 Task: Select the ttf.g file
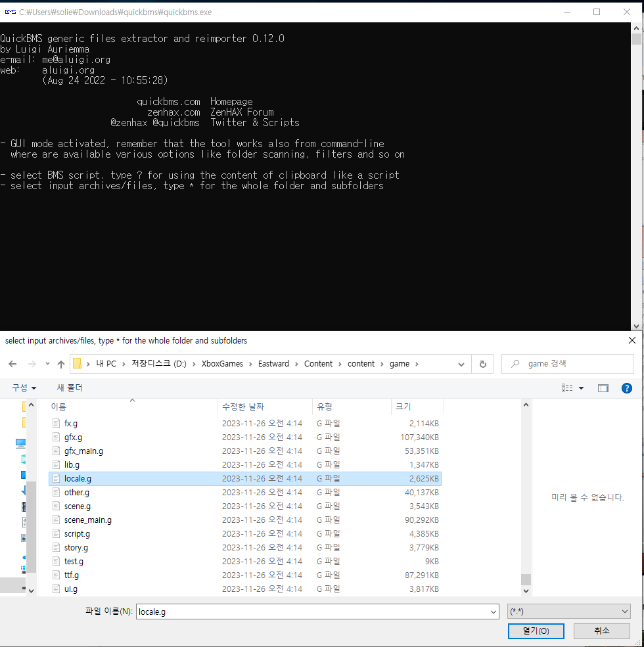click(245, 575)
